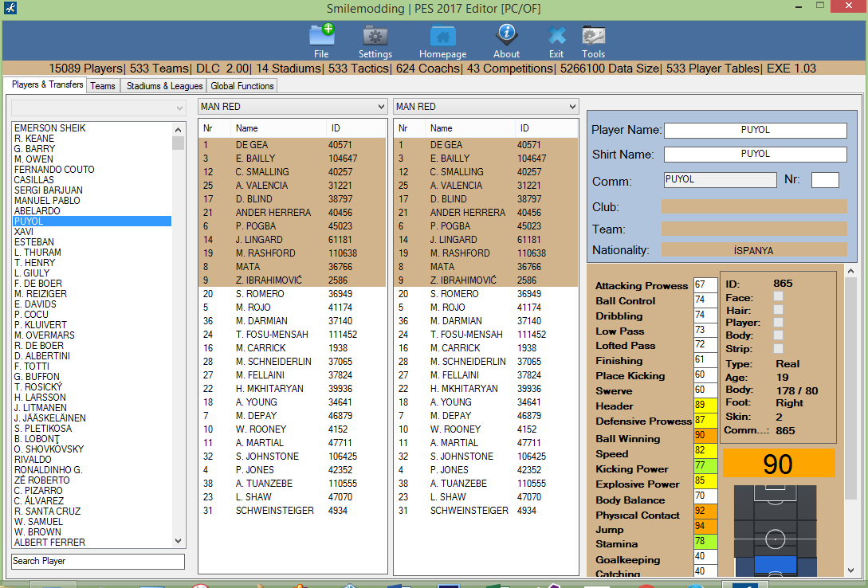Open Settings via the gear toolbar icon
868x588 pixels.
point(375,36)
